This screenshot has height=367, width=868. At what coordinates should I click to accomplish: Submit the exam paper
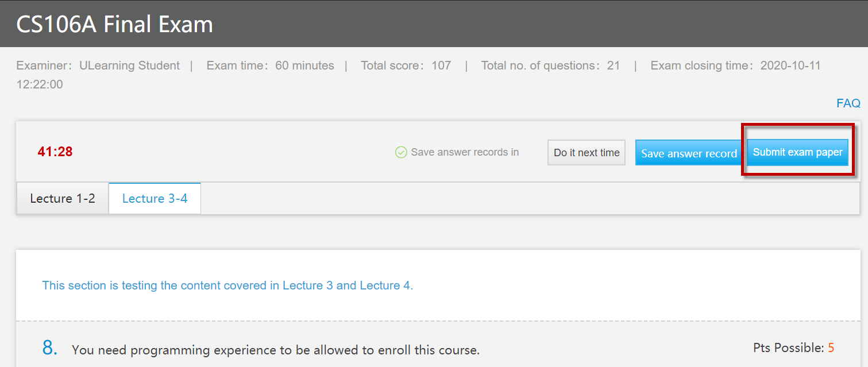click(797, 152)
